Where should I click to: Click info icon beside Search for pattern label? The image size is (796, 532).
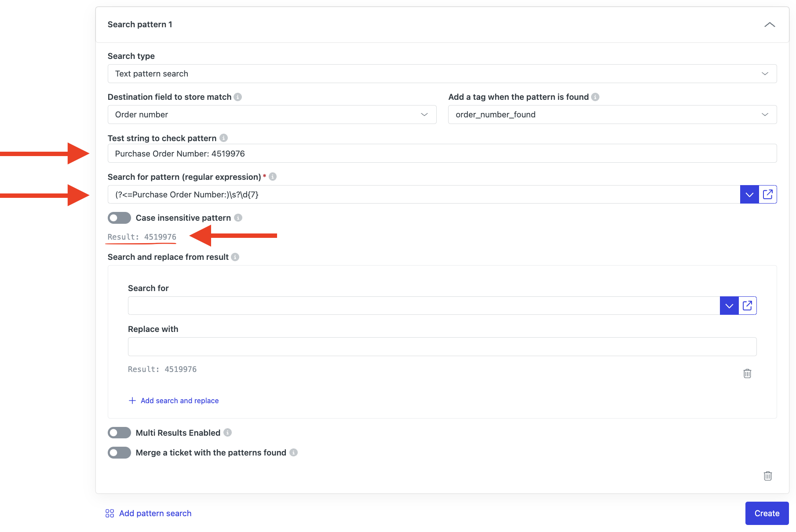273,177
